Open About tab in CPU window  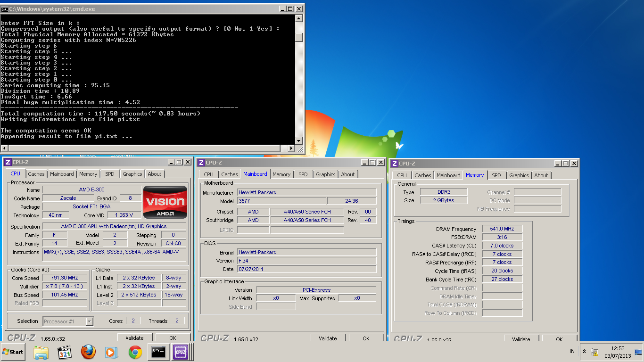pos(155,174)
